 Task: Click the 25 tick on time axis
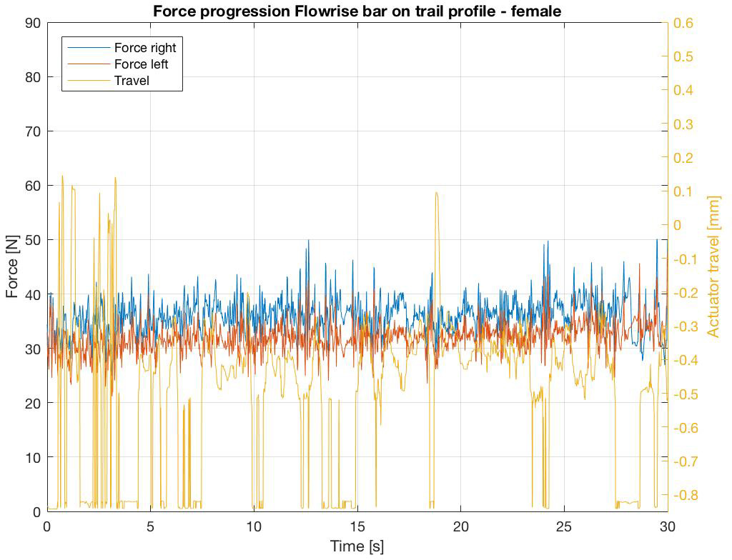click(564, 526)
